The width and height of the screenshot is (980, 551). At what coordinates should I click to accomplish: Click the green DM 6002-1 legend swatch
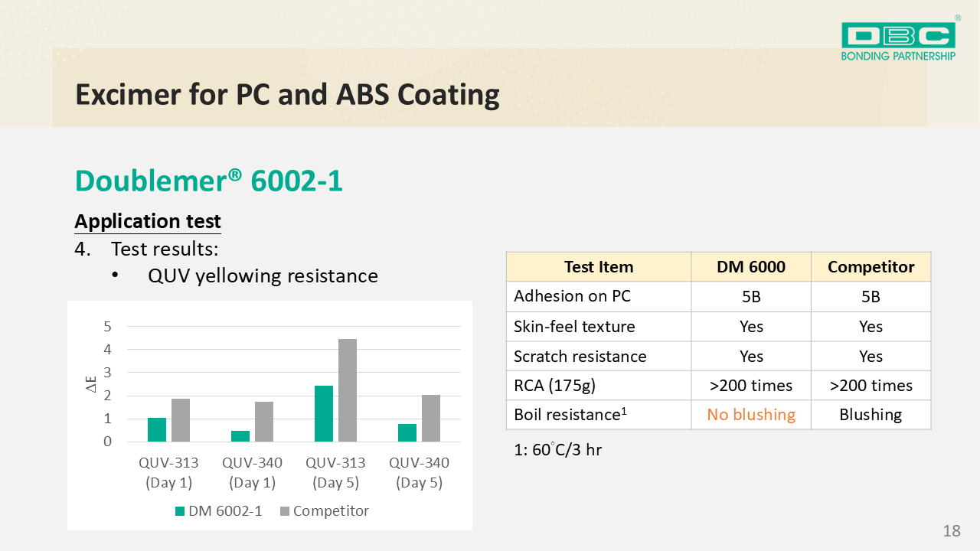180,511
